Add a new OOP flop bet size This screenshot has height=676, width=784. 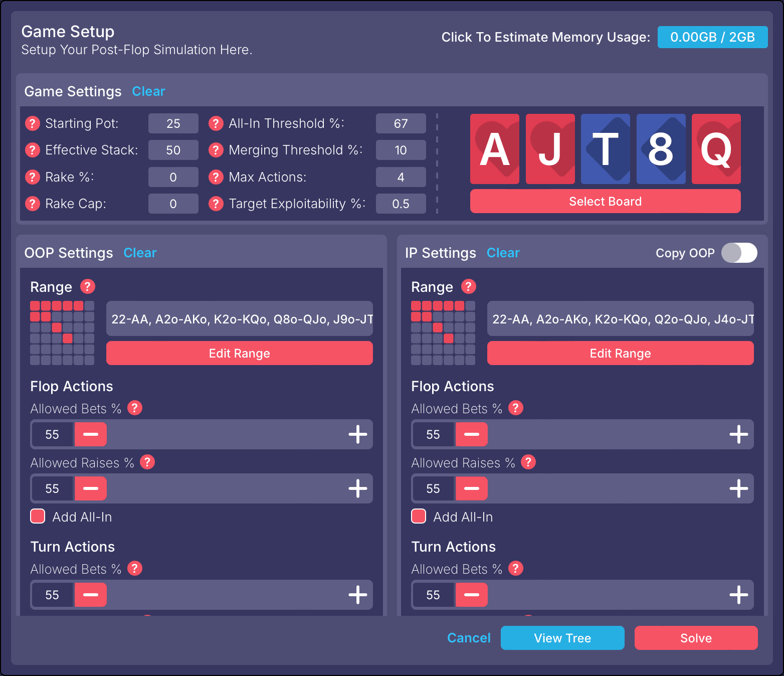(x=357, y=434)
